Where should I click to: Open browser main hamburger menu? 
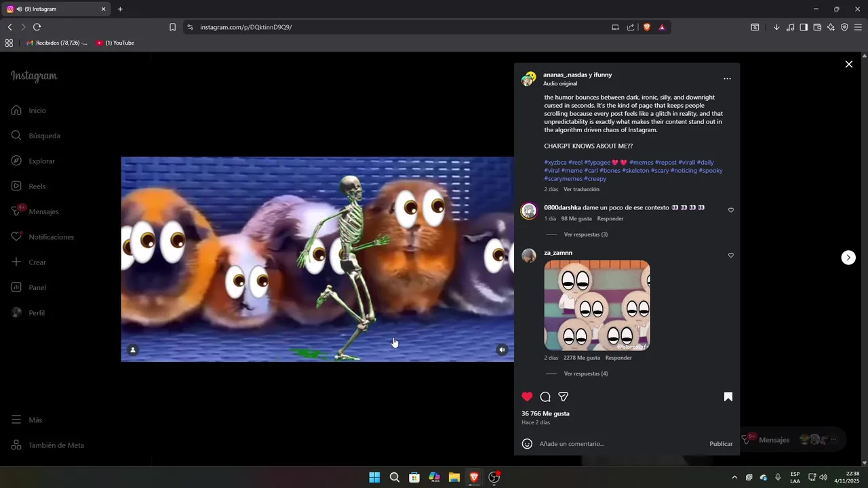pos(859,27)
